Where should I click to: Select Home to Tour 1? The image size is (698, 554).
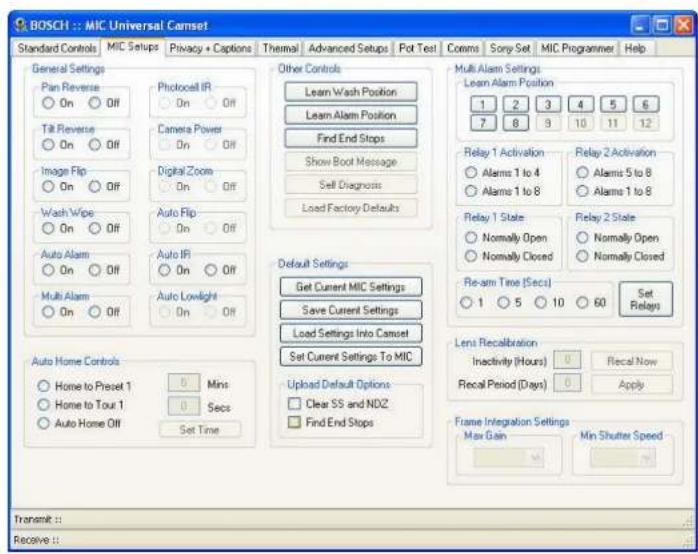(44, 405)
